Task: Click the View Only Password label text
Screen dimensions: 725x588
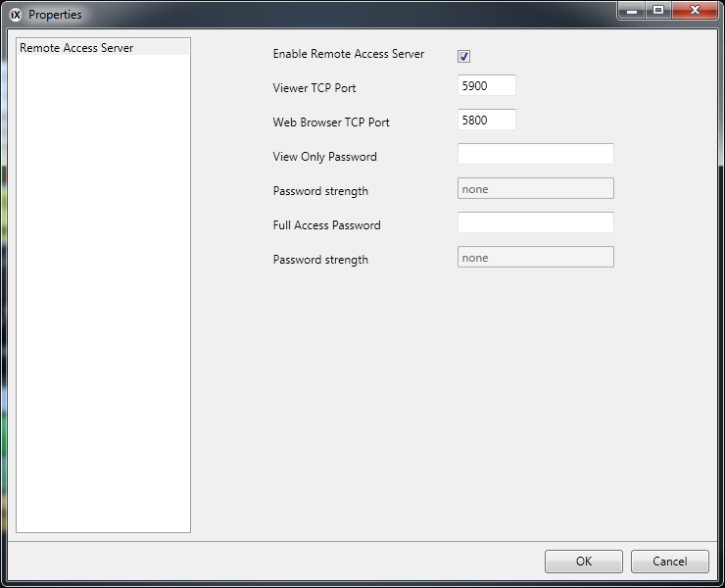Action: (x=324, y=157)
